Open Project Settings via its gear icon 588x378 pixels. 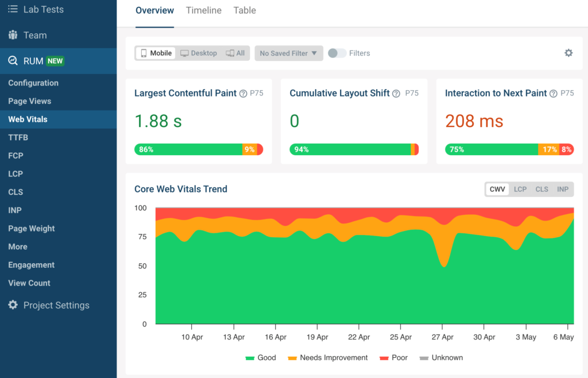coord(12,305)
